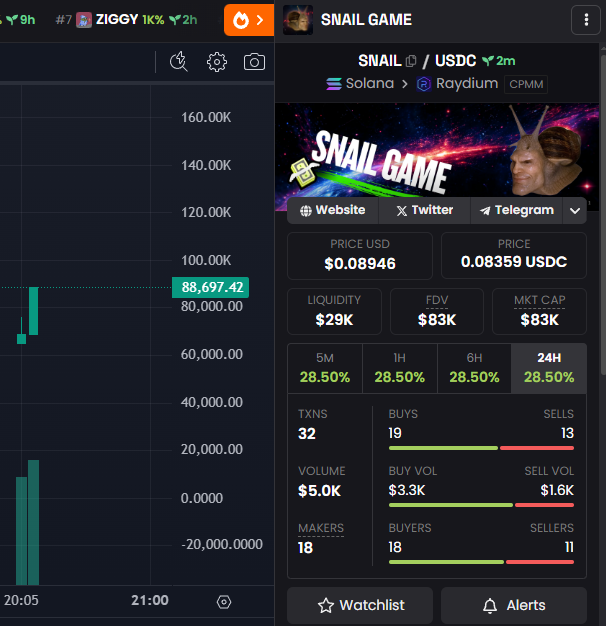The width and height of the screenshot is (606, 626).
Task: Click the chart quick replay icon
Action: coord(178,62)
